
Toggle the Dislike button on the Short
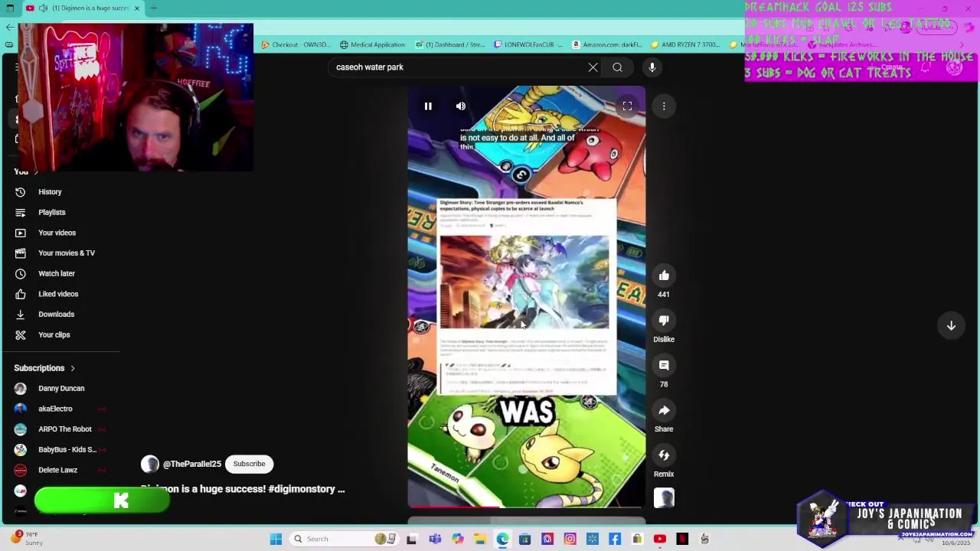click(x=664, y=321)
